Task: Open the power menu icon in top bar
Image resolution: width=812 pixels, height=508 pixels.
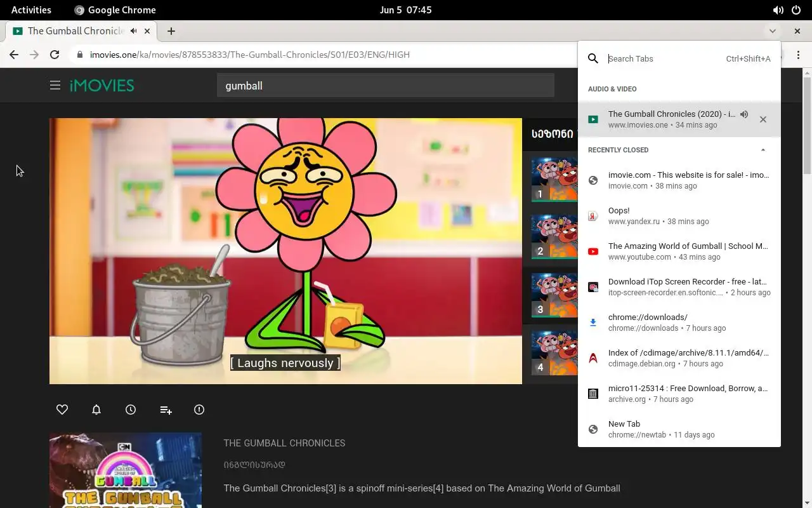Action: pyautogui.click(x=796, y=10)
